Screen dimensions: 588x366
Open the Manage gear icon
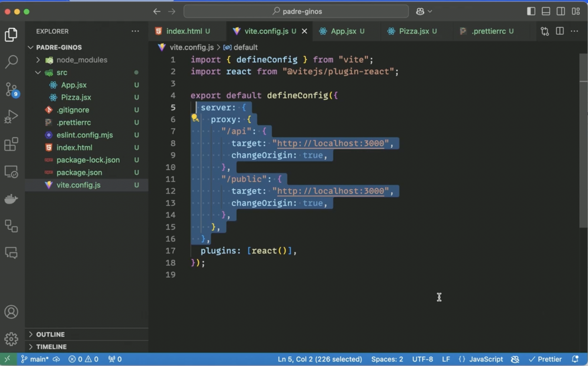(11, 339)
